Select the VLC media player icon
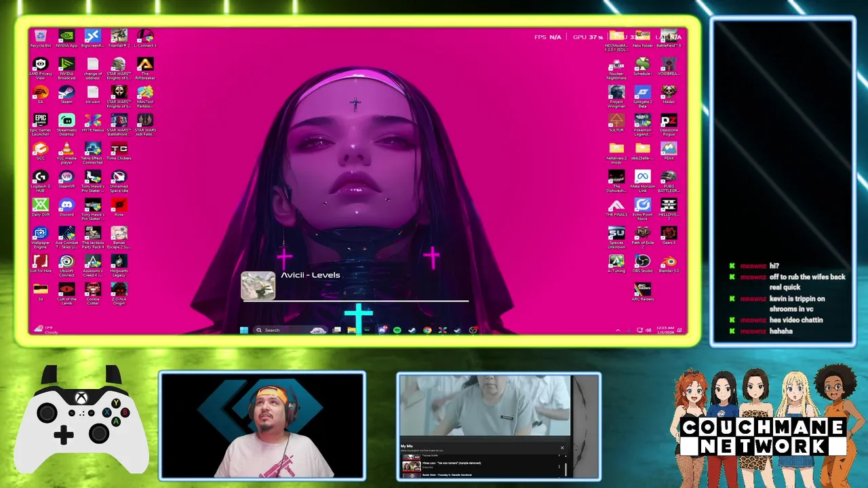The image size is (868, 488). tap(66, 153)
